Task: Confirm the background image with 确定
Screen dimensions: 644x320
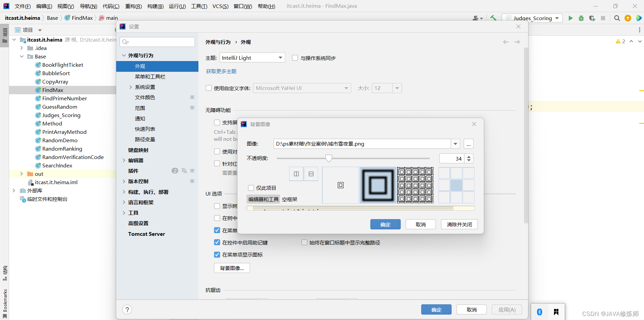Action: 385,224
